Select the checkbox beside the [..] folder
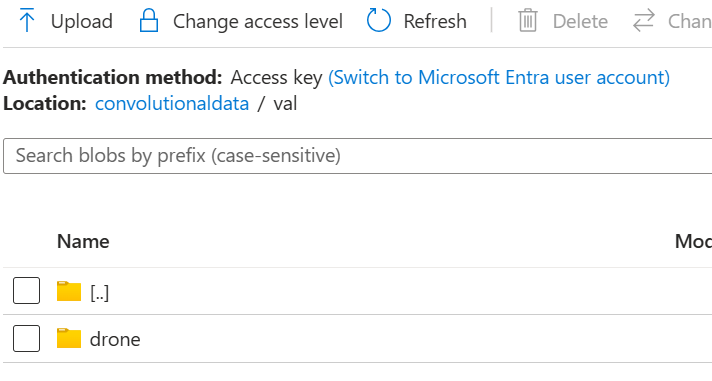Viewport: 712px width, 381px height. click(26, 291)
